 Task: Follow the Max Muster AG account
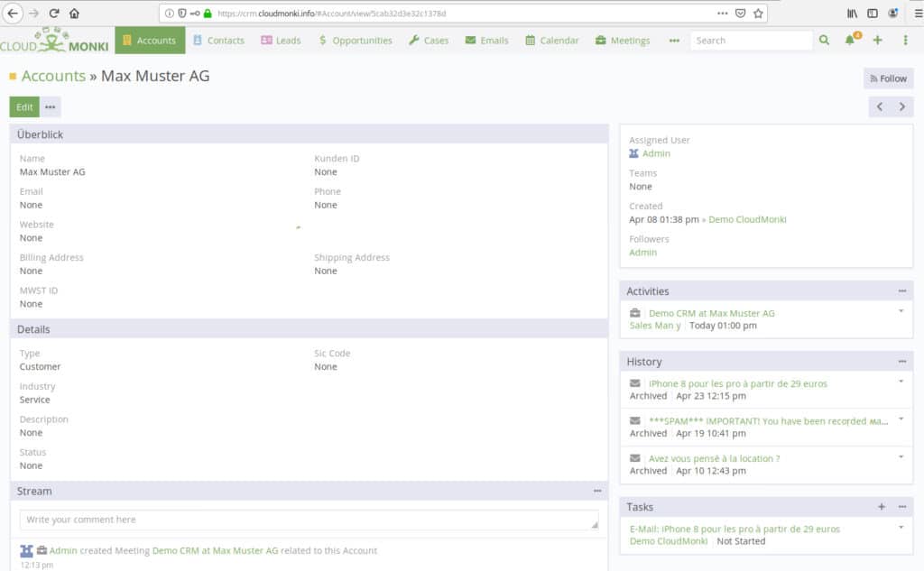click(x=888, y=78)
